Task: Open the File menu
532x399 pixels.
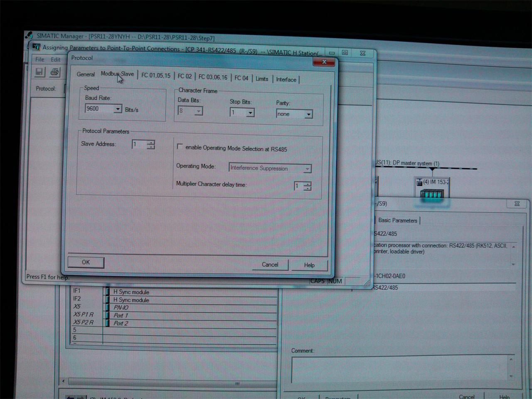Action: coord(39,59)
